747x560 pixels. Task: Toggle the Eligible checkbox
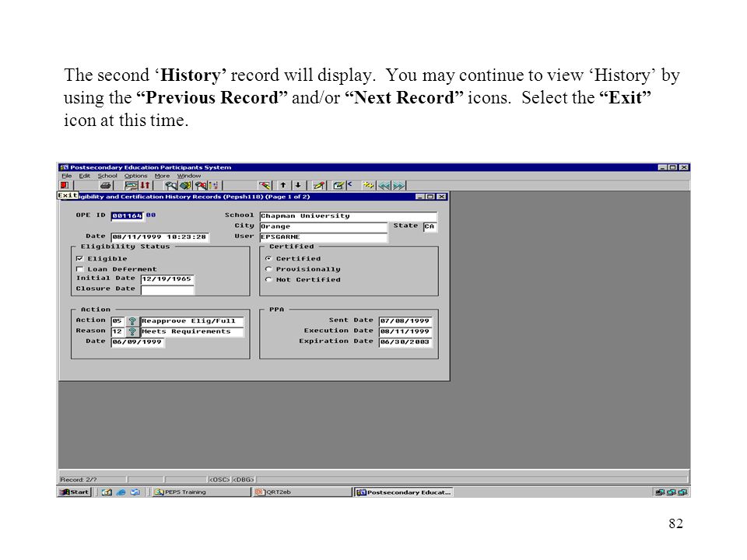79,258
